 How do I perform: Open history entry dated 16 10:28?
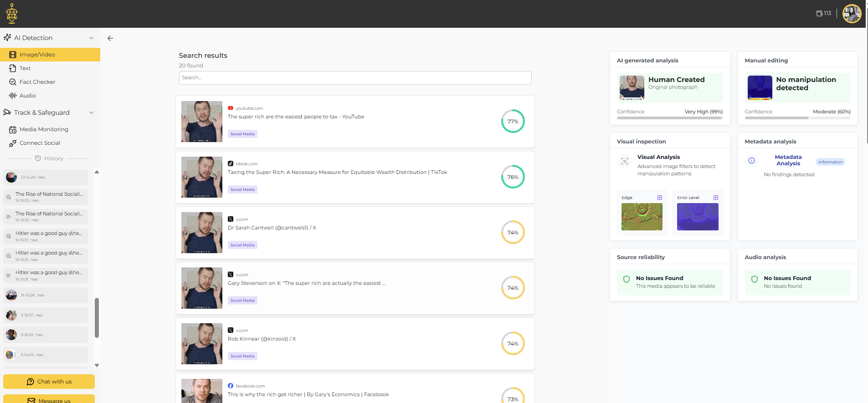coord(46,295)
